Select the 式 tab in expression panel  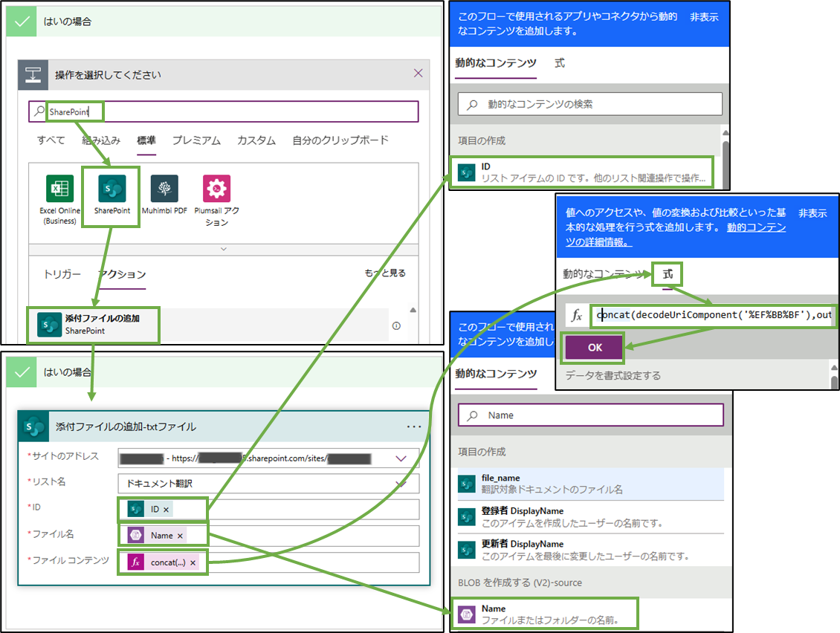pyautogui.click(x=668, y=274)
